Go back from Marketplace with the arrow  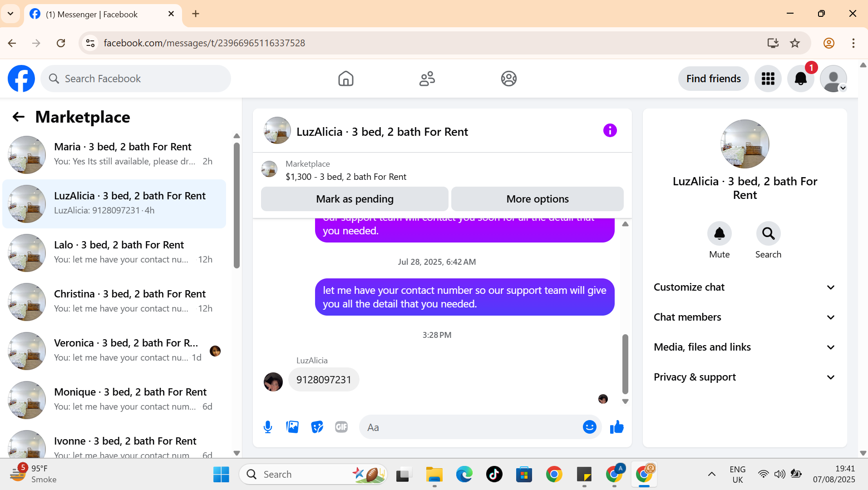click(x=18, y=117)
